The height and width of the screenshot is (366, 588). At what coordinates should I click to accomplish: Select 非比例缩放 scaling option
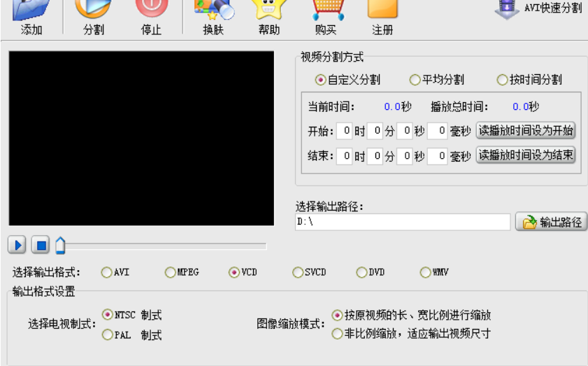[411, 333]
